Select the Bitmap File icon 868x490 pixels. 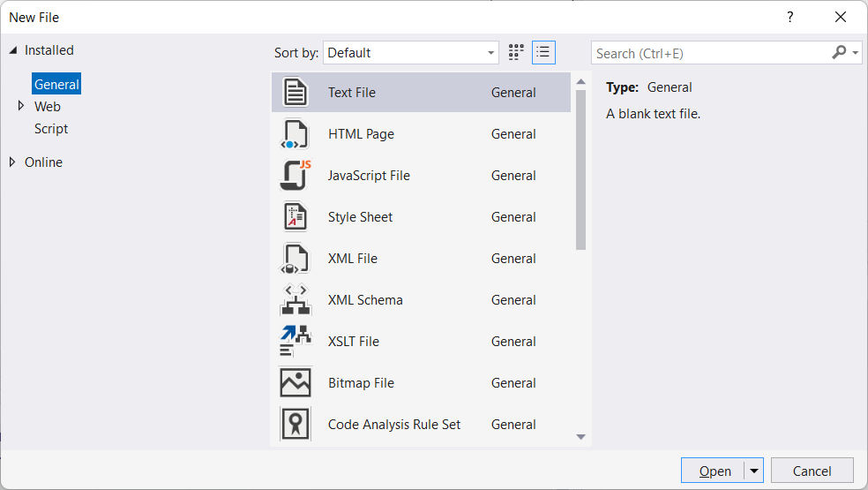295,383
